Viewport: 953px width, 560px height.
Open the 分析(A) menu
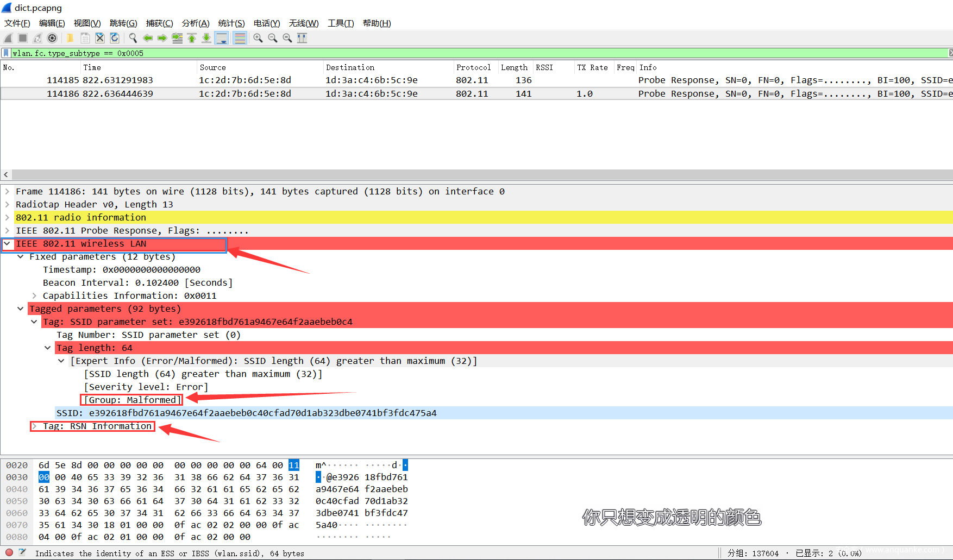pyautogui.click(x=195, y=23)
